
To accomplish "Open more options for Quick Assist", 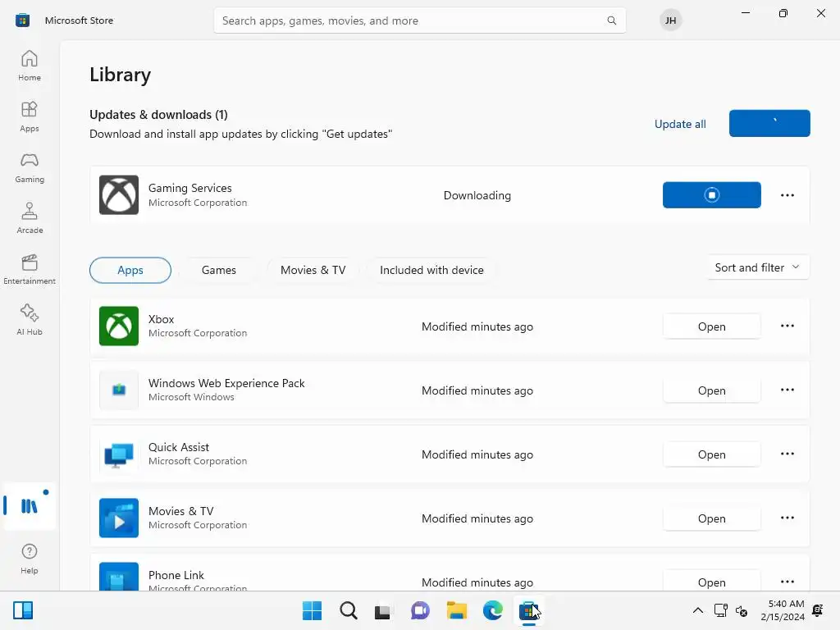I will [x=787, y=454].
